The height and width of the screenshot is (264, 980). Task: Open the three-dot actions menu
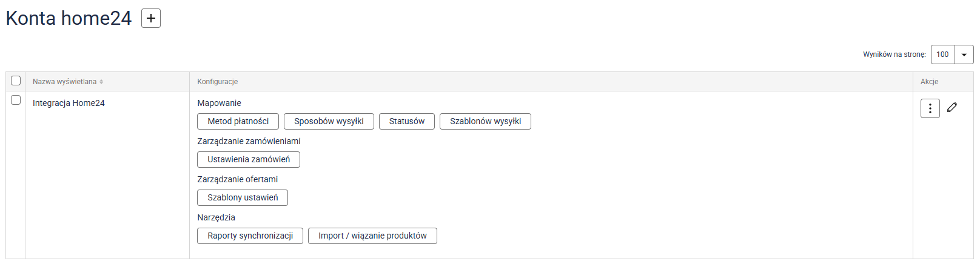click(930, 108)
